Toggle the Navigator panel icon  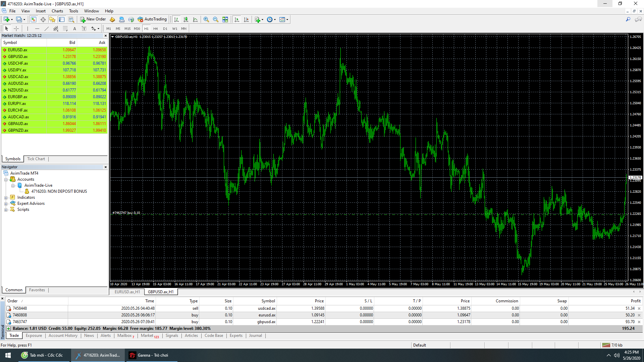pos(52,19)
